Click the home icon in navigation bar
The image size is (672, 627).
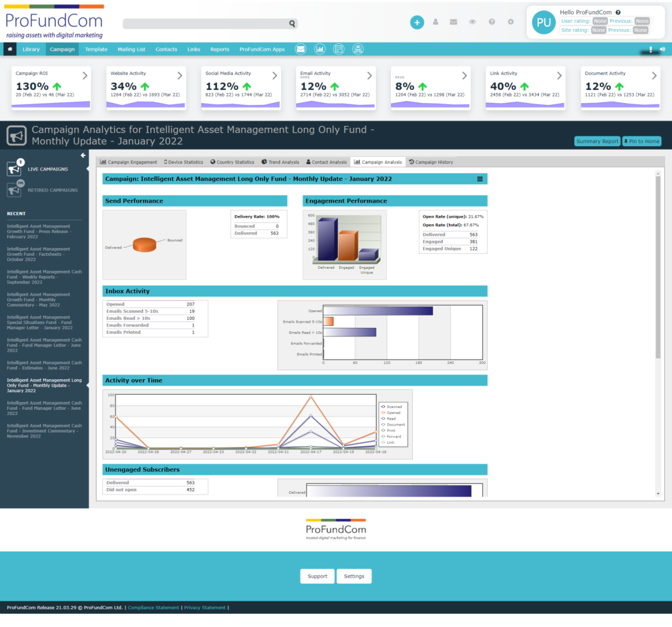[10, 49]
